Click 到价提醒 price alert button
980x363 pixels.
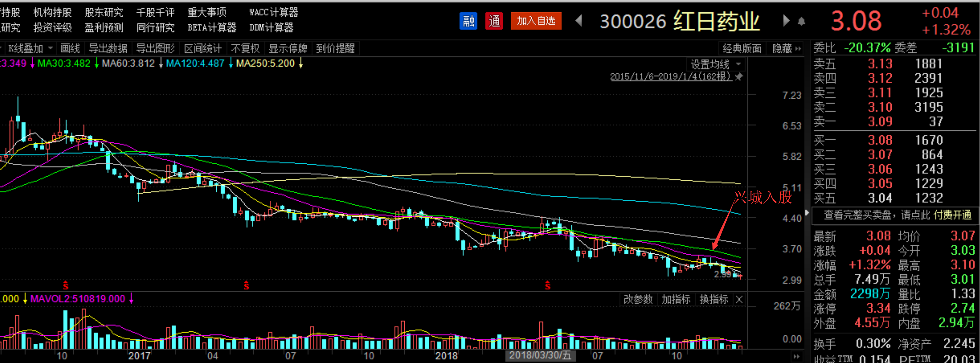click(335, 49)
